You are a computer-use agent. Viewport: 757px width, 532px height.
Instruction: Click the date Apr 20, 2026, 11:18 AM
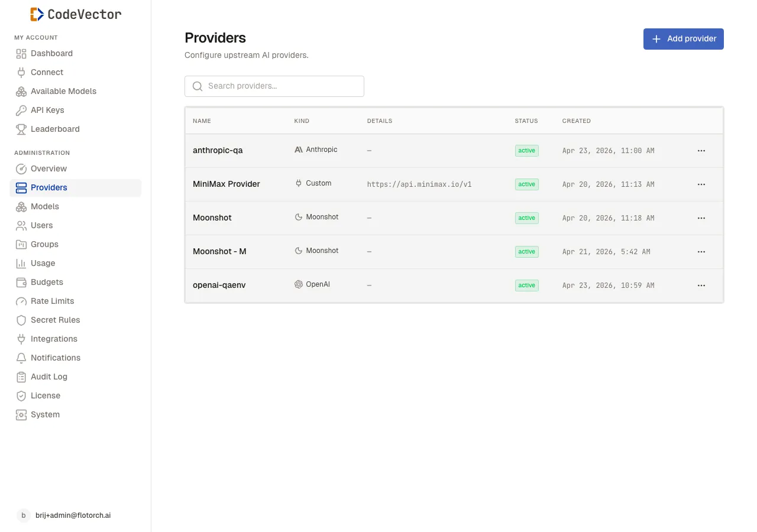(x=609, y=218)
